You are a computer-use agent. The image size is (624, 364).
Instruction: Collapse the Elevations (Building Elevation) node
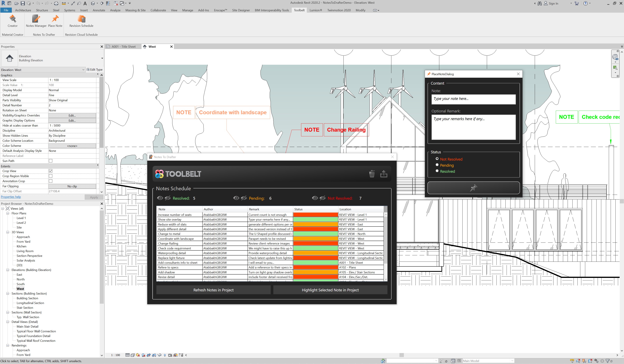coord(8,270)
